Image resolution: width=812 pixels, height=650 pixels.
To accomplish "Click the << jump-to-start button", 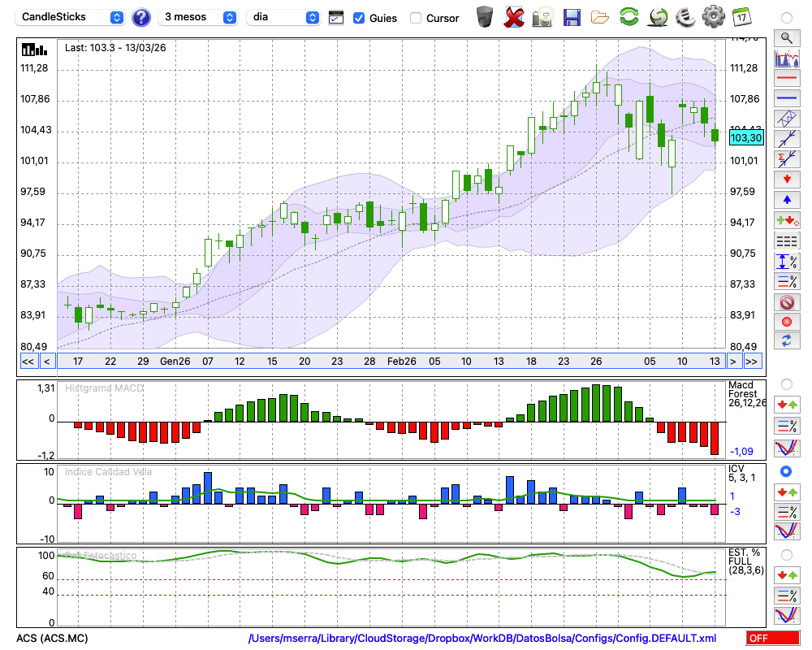I will (x=28, y=362).
